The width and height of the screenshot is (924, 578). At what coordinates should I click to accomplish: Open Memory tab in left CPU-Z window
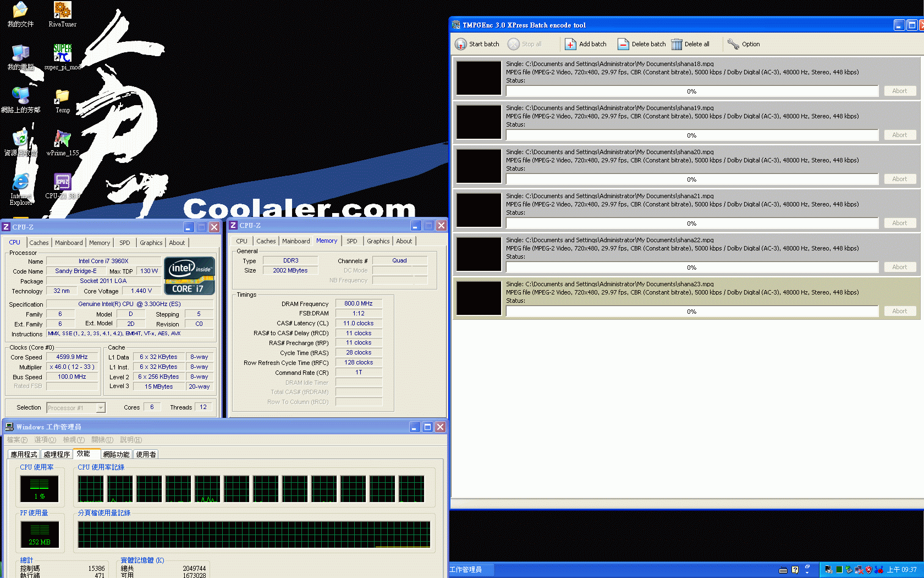pyautogui.click(x=100, y=243)
